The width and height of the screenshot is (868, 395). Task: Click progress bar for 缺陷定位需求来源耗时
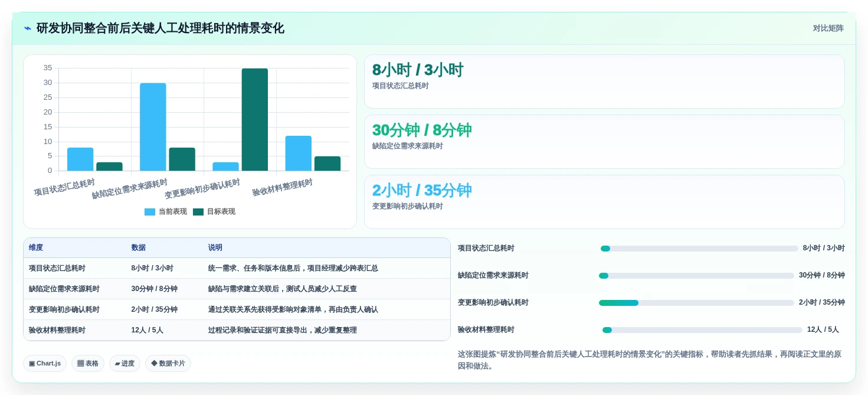pyautogui.click(x=696, y=276)
